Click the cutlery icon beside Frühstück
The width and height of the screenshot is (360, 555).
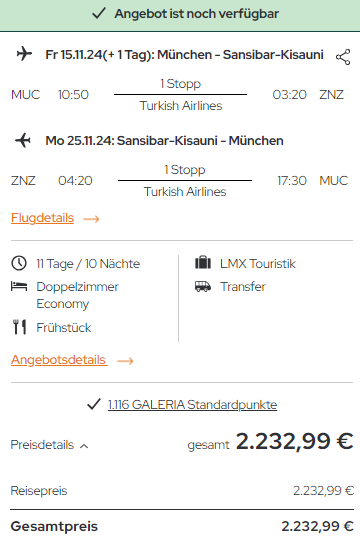tap(19, 327)
